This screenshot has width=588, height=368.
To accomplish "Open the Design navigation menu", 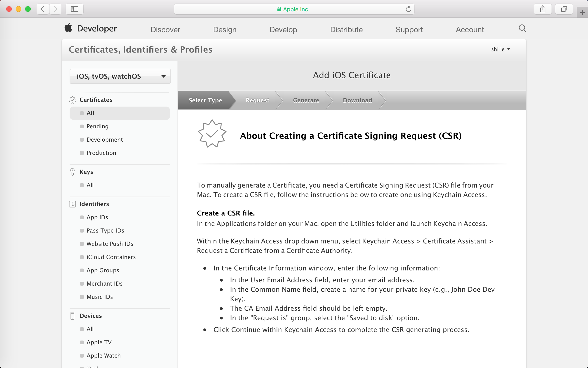I will coord(225,30).
